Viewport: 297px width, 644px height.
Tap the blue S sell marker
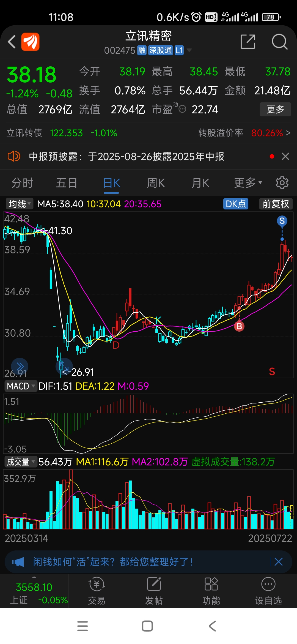(x=282, y=221)
